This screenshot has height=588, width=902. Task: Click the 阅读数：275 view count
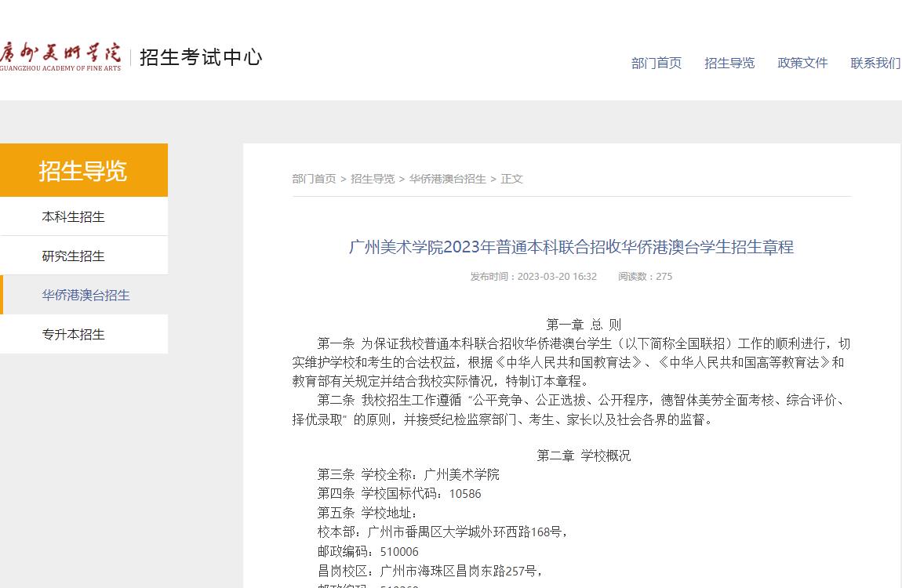(645, 277)
